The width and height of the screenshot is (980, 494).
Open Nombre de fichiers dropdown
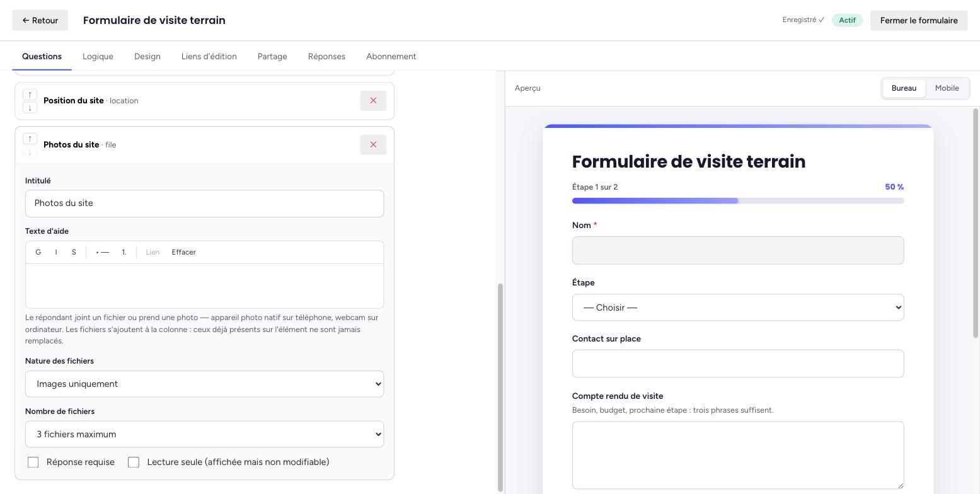(x=204, y=434)
